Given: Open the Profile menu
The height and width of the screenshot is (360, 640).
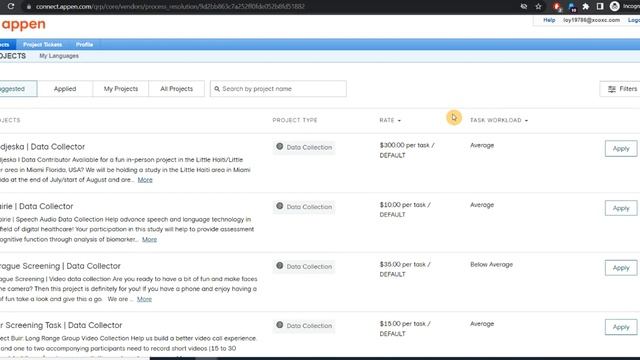Looking at the screenshot, I should (x=84, y=44).
